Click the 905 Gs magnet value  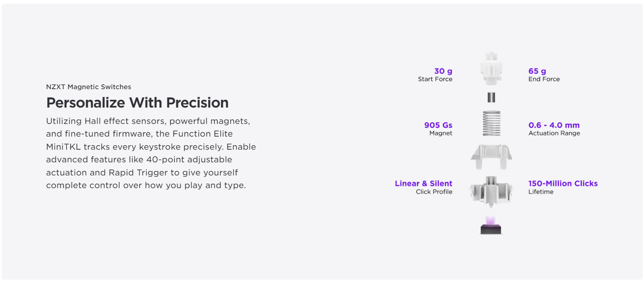[x=438, y=125]
